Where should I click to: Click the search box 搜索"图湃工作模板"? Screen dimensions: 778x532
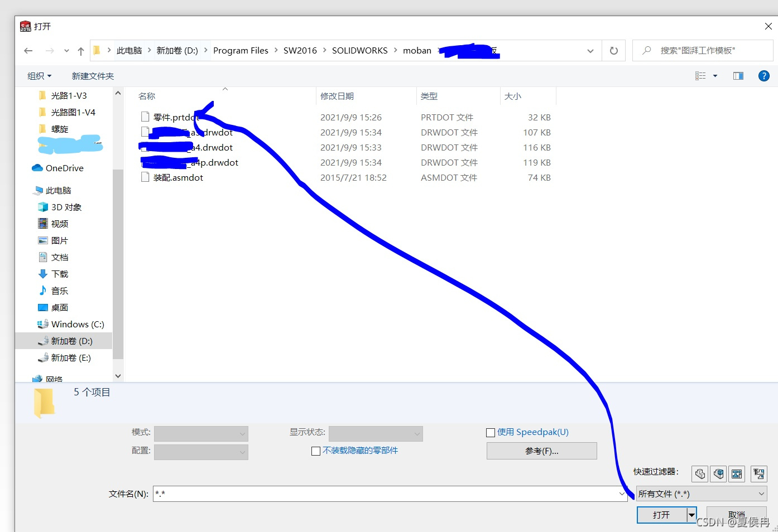click(x=703, y=51)
